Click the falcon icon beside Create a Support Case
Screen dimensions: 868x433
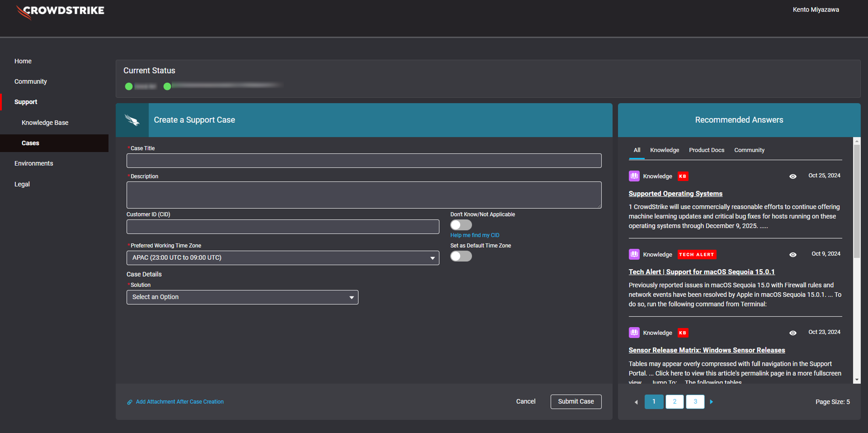[x=132, y=120]
